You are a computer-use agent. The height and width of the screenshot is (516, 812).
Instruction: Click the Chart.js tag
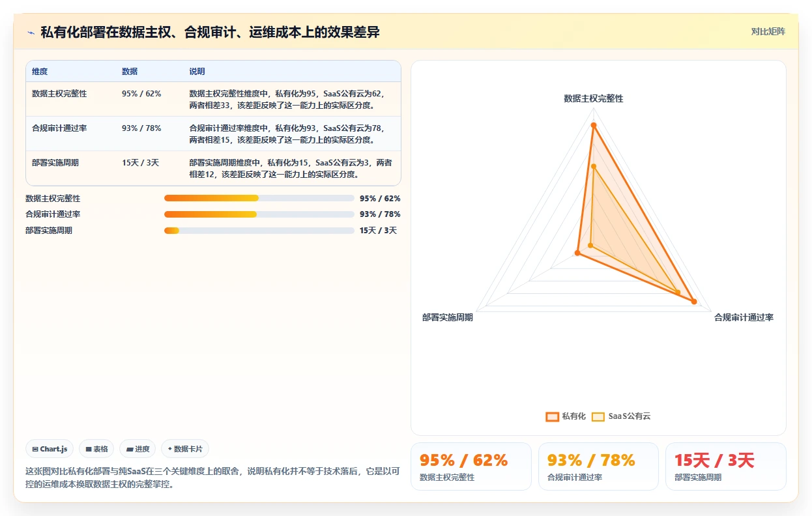click(x=50, y=449)
